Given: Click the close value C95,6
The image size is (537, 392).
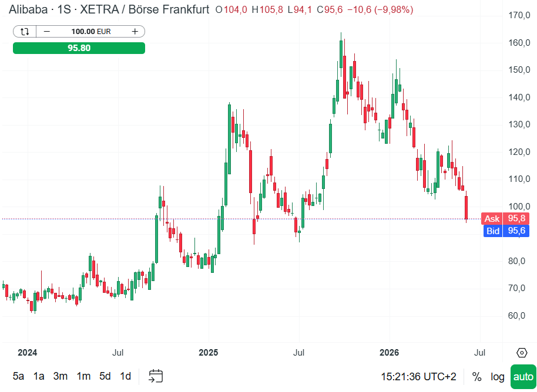Looking at the screenshot, I should click(330, 9).
